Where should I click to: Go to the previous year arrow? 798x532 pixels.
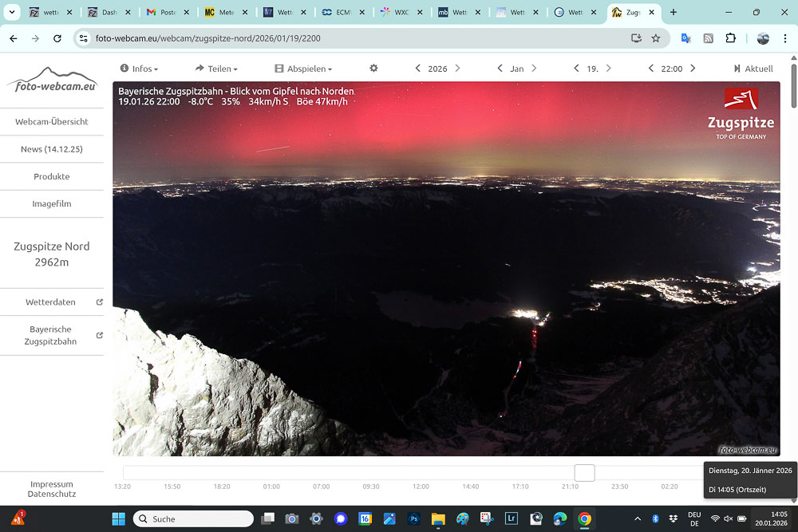pos(418,69)
